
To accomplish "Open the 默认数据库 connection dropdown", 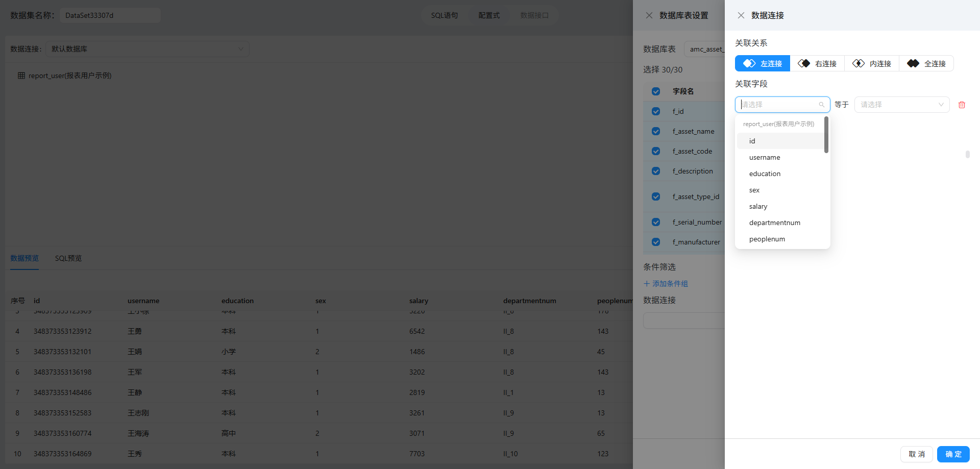I will coord(148,49).
